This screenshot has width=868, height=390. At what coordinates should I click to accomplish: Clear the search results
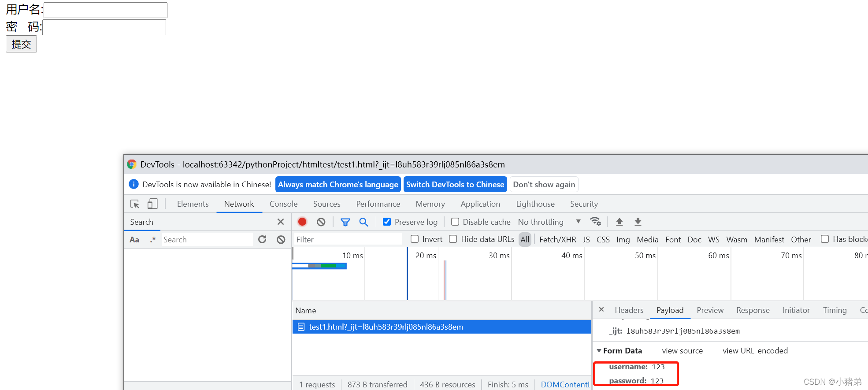(281, 239)
